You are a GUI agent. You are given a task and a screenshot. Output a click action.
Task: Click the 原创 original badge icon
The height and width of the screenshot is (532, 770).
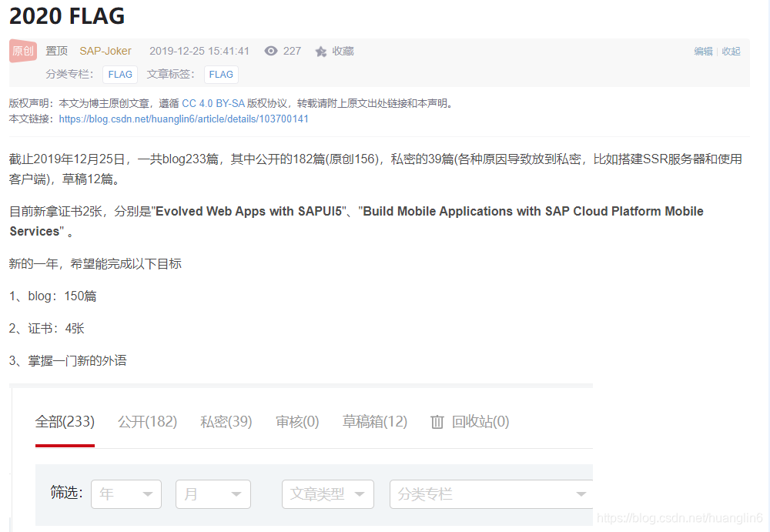[23, 51]
